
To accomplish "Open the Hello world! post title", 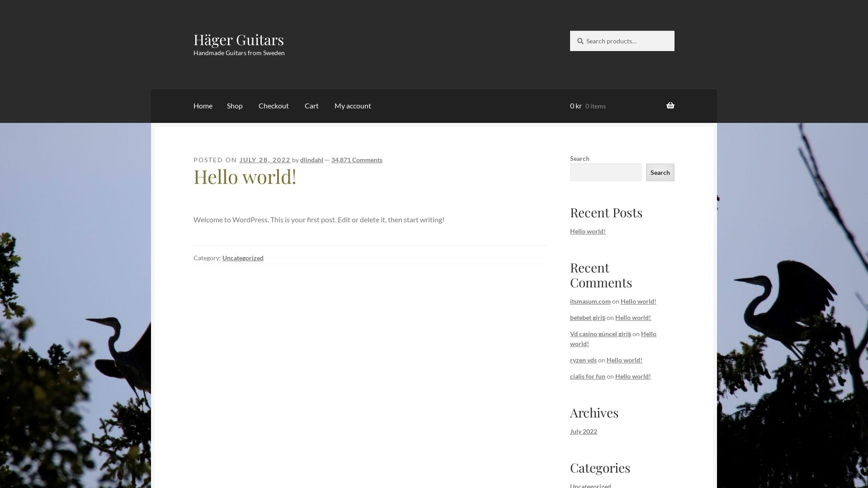I will click(x=245, y=177).
